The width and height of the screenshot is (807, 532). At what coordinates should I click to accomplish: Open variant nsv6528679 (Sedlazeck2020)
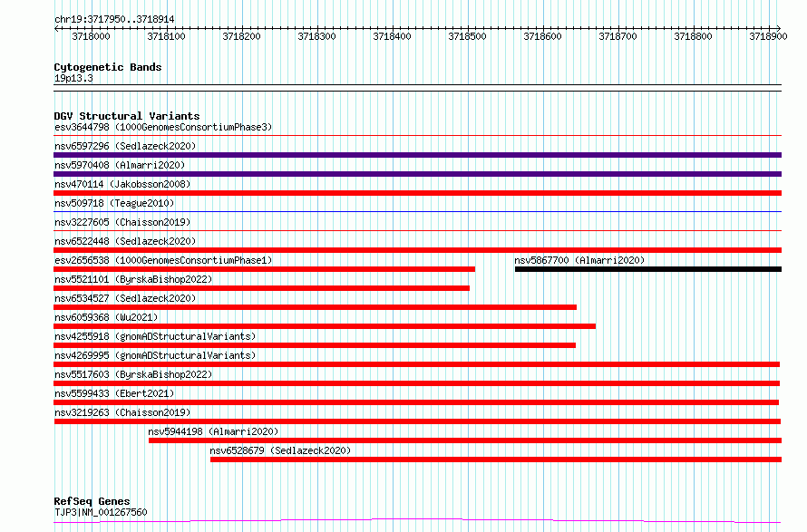pyautogui.click(x=280, y=450)
